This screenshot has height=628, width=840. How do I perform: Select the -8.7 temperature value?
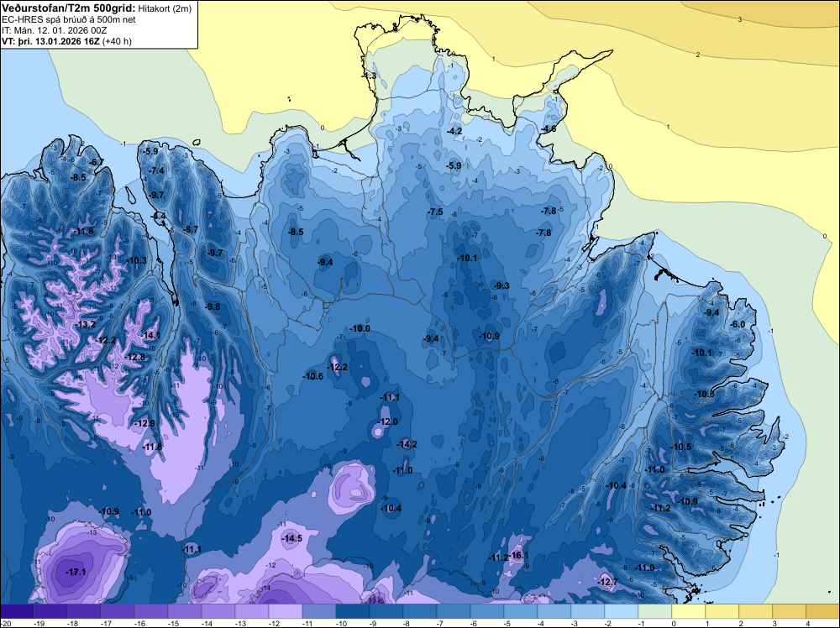tap(191, 230)
